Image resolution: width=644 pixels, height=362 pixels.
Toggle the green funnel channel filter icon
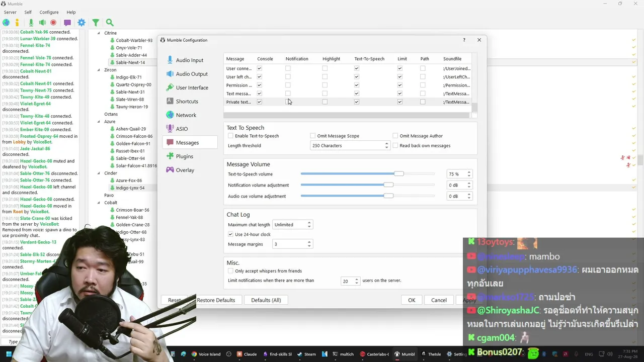tap(96, 23)
